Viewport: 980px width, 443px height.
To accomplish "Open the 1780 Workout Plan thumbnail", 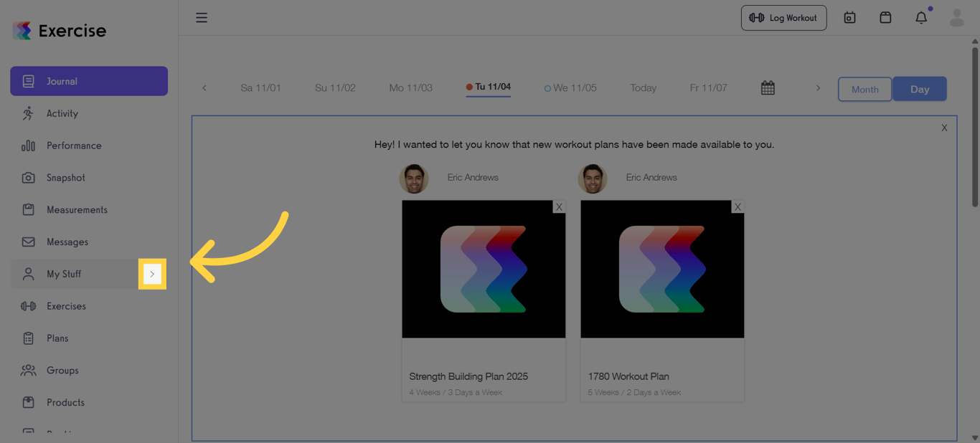I will tap(662, 269).
